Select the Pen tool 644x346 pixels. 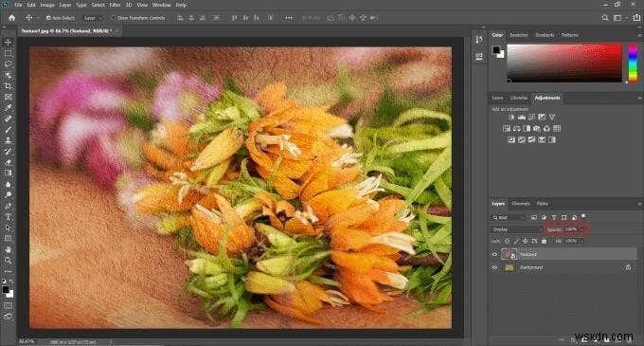8,206
